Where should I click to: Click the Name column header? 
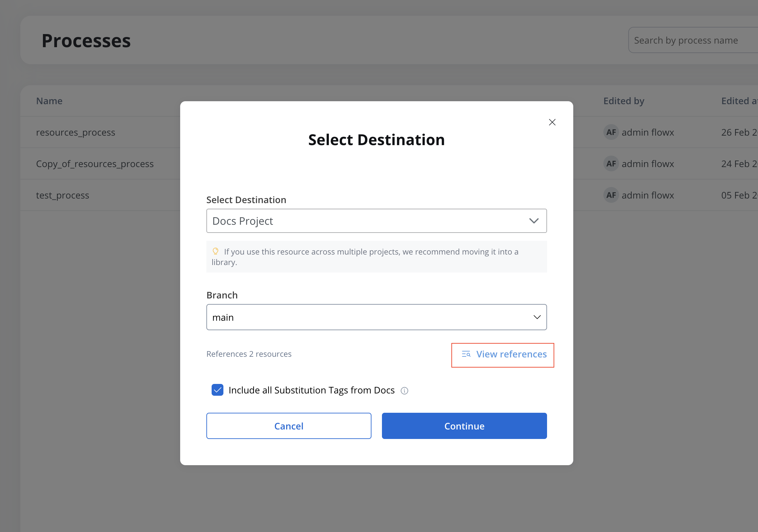pyautogui.click(x=49, y=101)
